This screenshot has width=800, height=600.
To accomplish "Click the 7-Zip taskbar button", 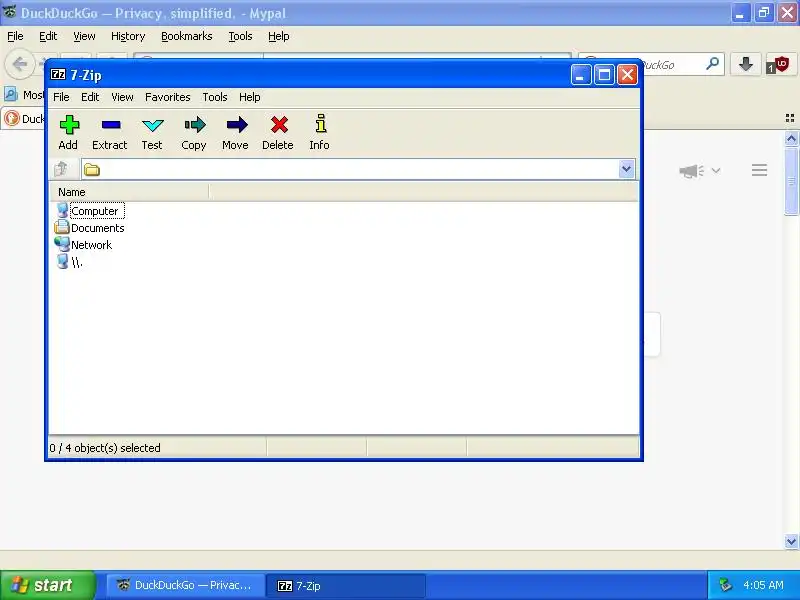I will (x=346, y=585).
